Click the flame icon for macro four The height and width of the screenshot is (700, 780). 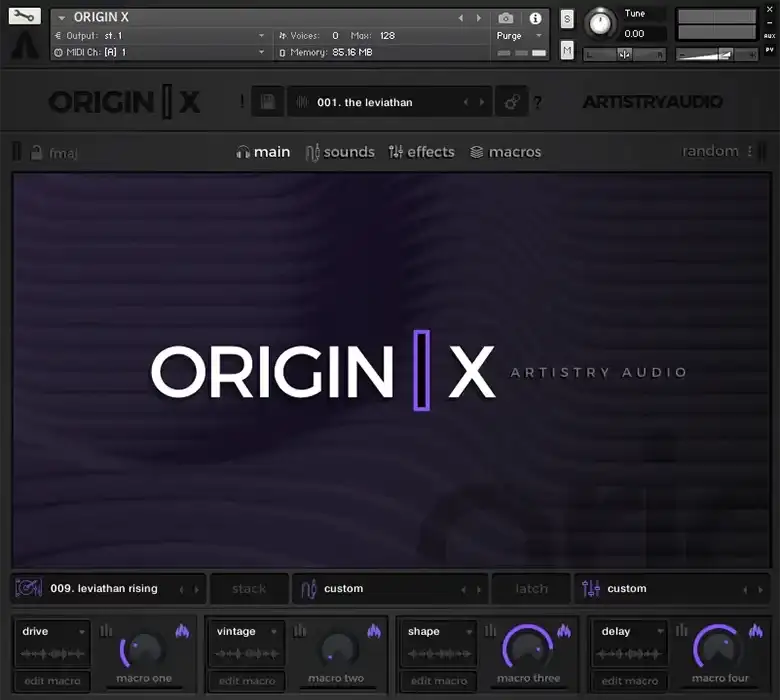point(756,631)
